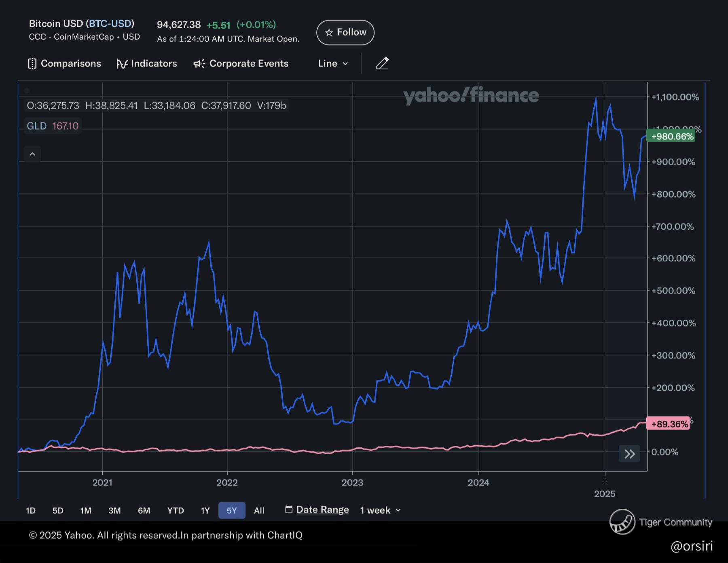This screenshot has width=728, height=563.
Task: Click the calendar icon beside Date Range
Action: (x=289, y=509)
